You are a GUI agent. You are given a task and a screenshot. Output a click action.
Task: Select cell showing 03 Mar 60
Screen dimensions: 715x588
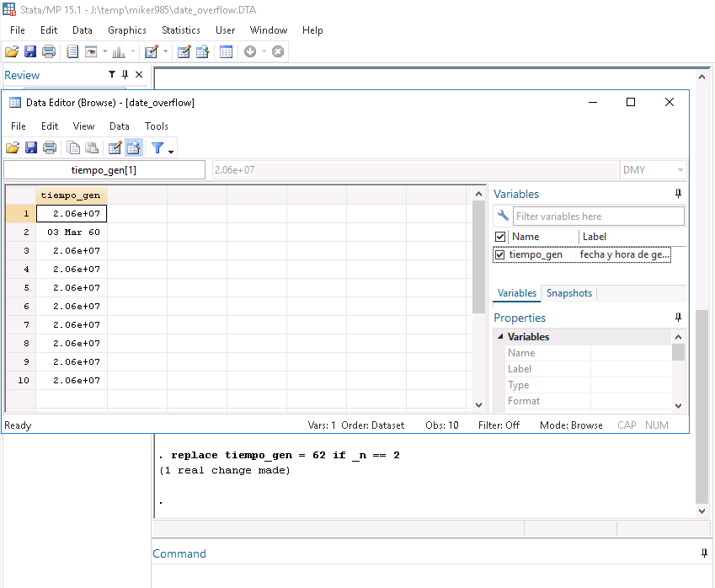(71, 233)
